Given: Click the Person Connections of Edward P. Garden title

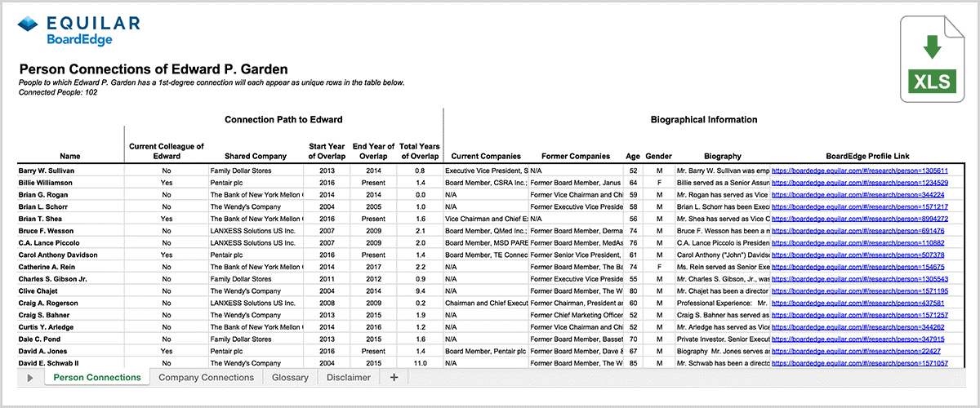Looking at the screenshot, I should tap(153, 69).
